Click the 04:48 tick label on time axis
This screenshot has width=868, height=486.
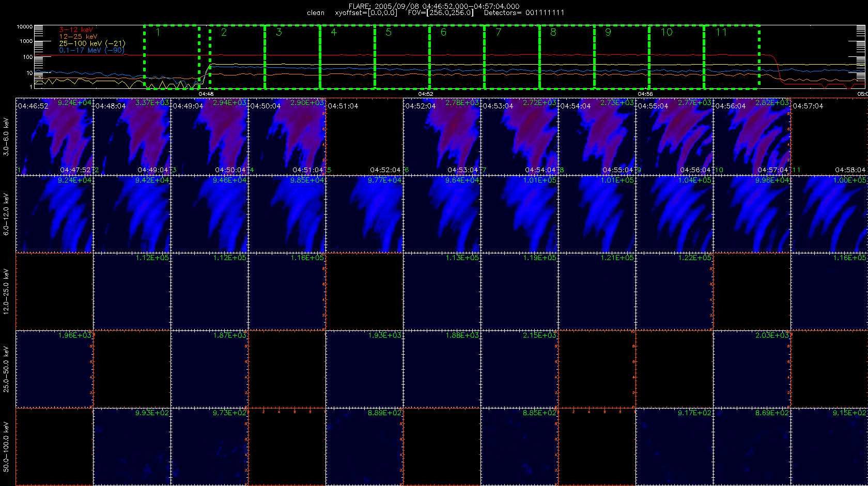tap(206, 94)
